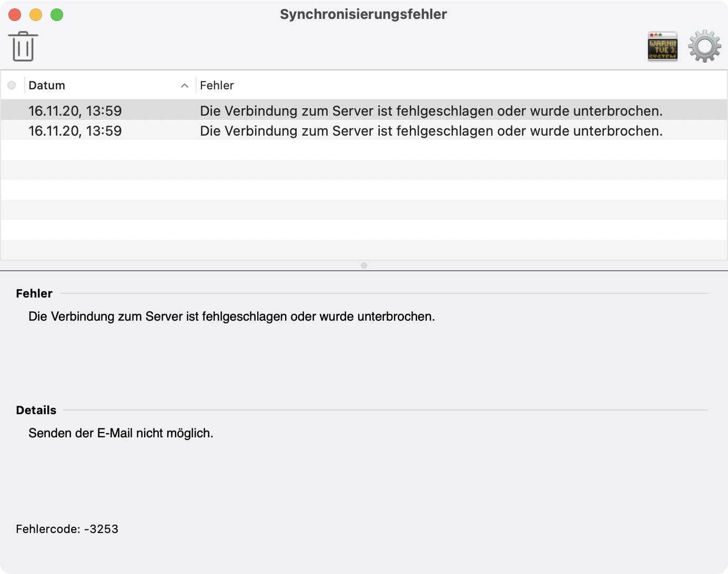Sort the list by the Datum column
The height and width of the screenshot is (574, 728).
(47, 85)
